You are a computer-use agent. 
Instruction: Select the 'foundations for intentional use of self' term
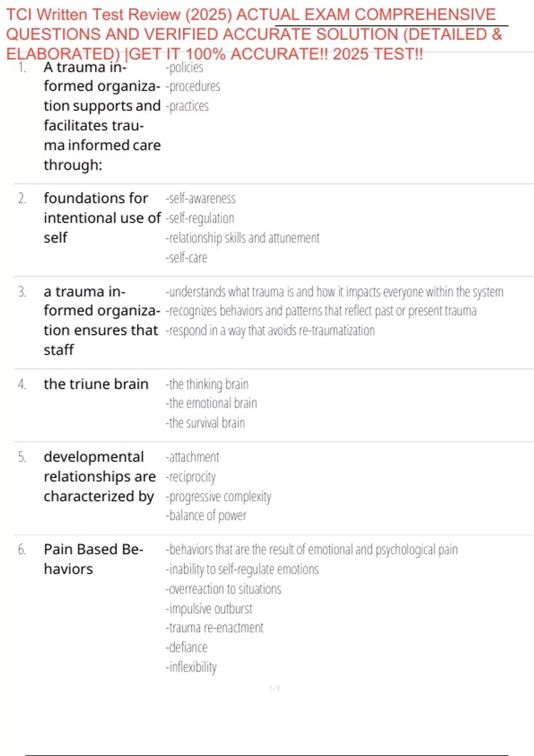102,217
